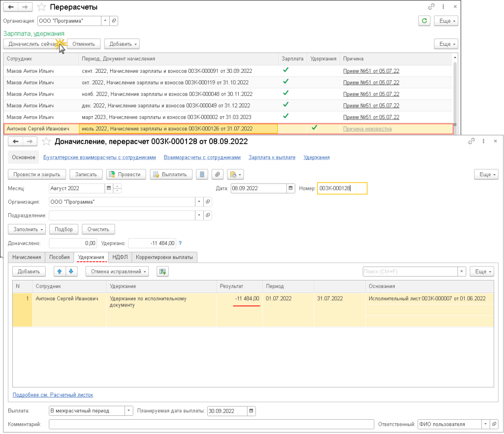The image size is (504, 434).
Task: Open Добавить dropdown in Перерасчеты
Action: tap(122, 44)
